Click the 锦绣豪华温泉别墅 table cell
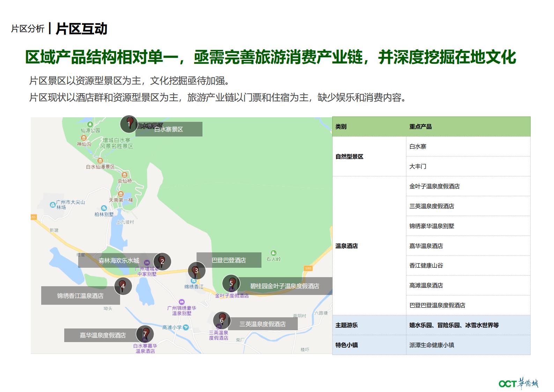554x392 pixels. 468,226
